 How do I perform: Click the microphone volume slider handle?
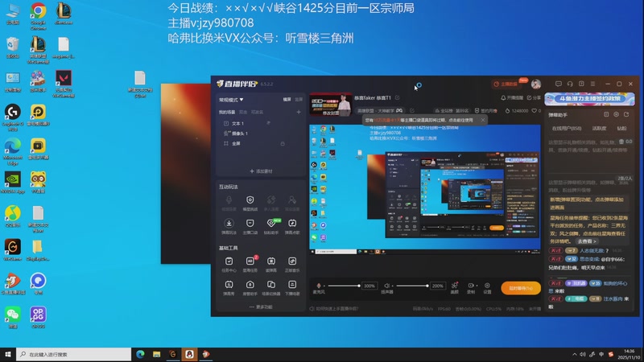[x=359, y=286]
